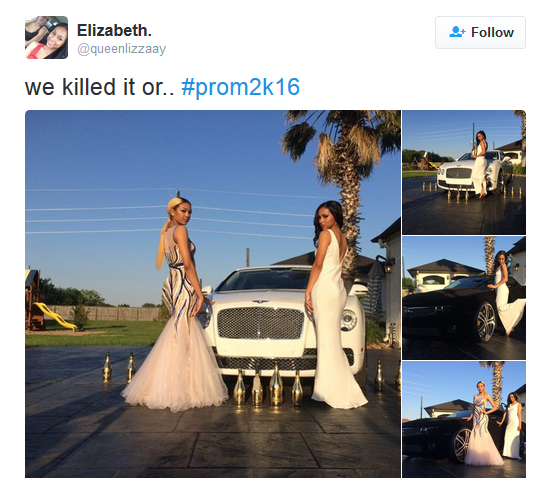Click the tweet text 'we killed it or..'

pos(99,87)
